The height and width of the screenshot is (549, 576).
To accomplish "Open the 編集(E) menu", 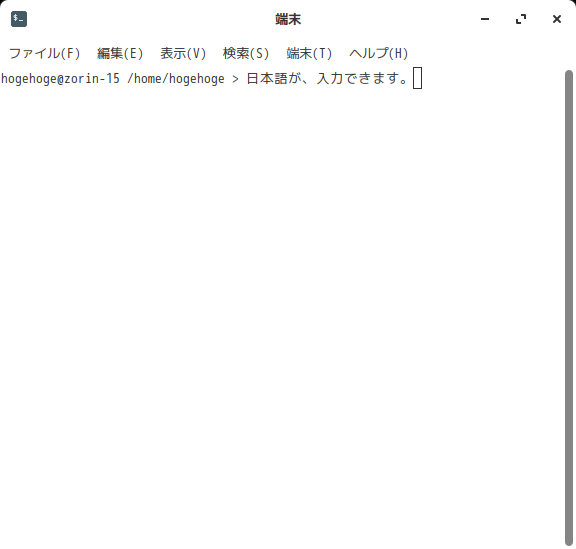I will [120, 54].
